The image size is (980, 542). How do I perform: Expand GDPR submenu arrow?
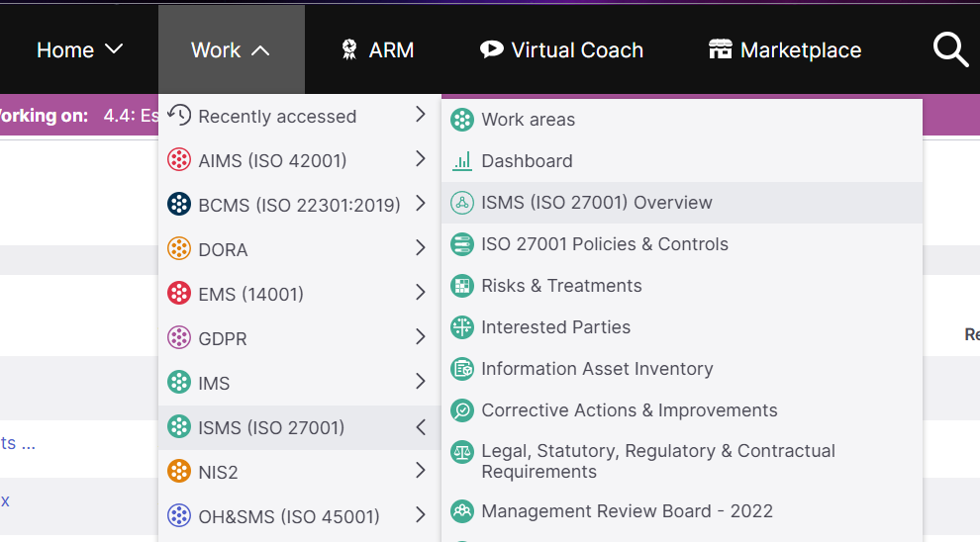point(421,336)
